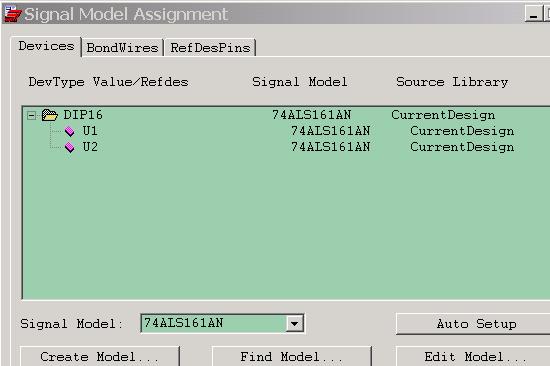Click the Find Model button
This screenshot has height=366, width=550.
pyautogui.click(x=291, y=357)
